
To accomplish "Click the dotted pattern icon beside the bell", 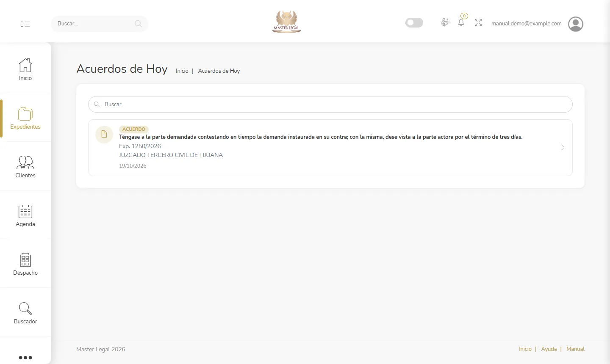I will (445, 22).
